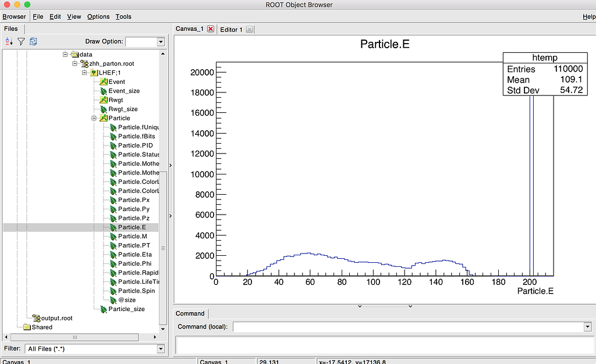Click the output.root file icon
The image size is (596, 364).
click(x=36, y=318)
